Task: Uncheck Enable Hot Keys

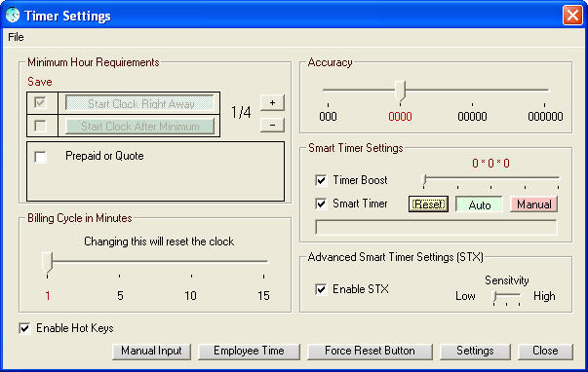Action: (24, 328)
